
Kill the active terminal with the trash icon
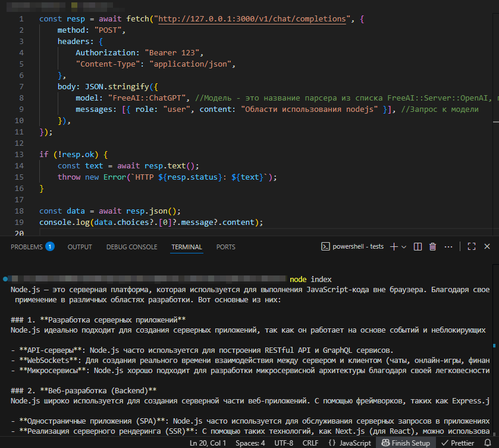[431, 246]
